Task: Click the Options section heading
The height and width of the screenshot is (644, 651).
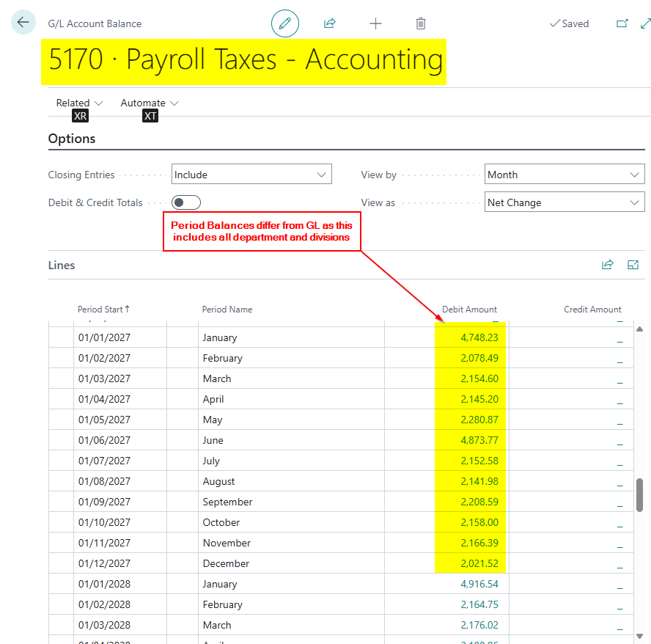Action: (x=72, y=139)
